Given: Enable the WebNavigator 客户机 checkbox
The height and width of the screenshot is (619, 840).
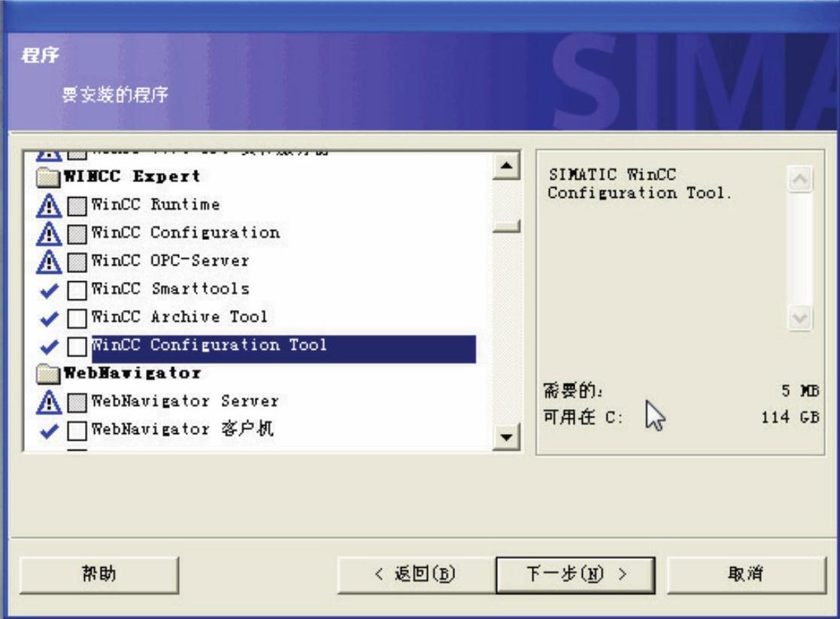Looking at the screenshot, I should click(77, 429).
